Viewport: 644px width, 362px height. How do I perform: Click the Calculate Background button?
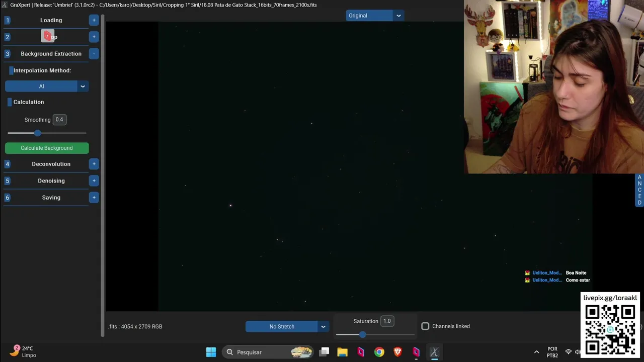click(47, 148)
